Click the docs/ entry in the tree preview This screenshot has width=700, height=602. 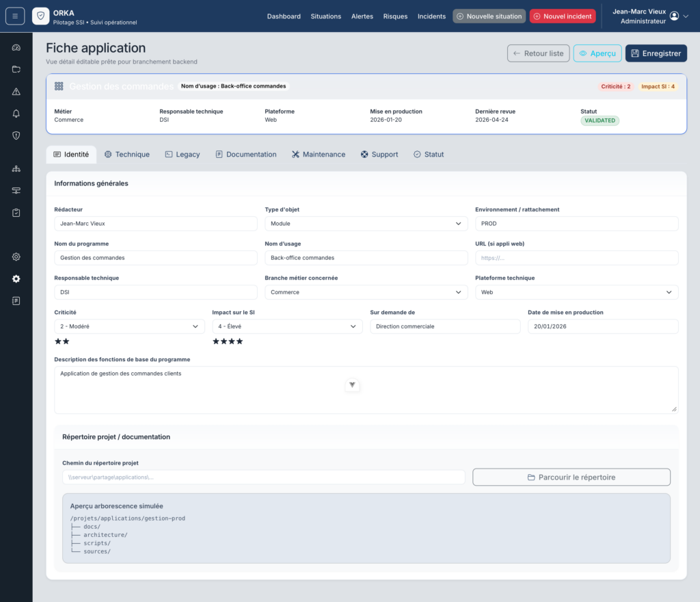pos(92,527)
